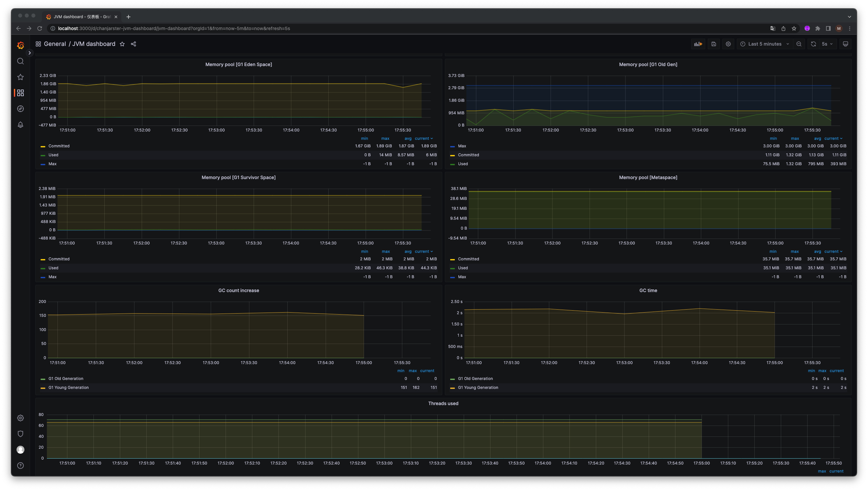Open the Dashboards sidebar icon
Screen dimensions: 868x490
(x=20, y=93)
